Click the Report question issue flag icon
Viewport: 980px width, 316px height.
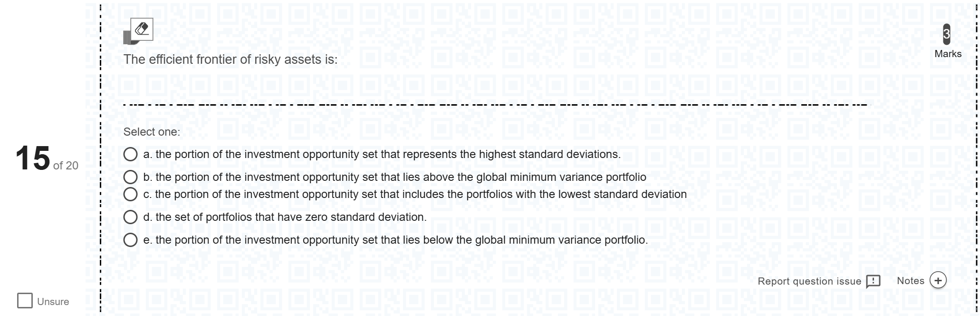pos(873,282)
